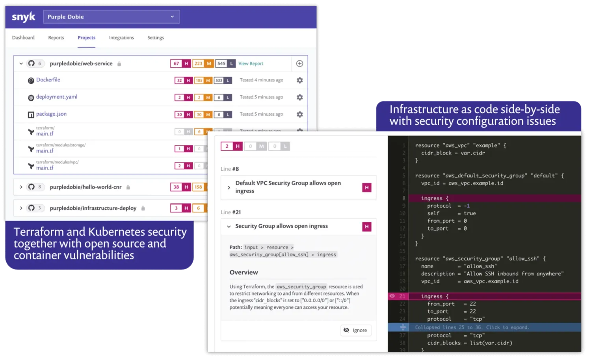Open the View Report link
The width and height of the screenshot is (591, 364).
click(251, 63)
